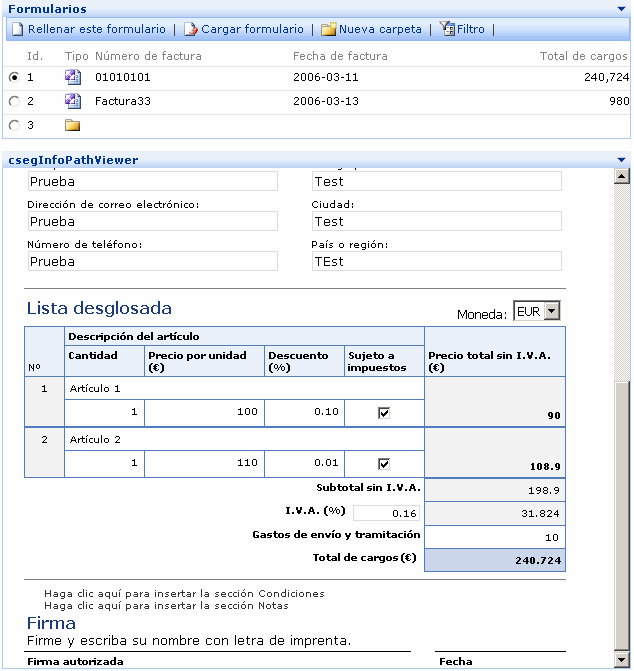634x671 pixels.
Task: Click the Lista desglosada heading
Action: (x=99, y=309)
